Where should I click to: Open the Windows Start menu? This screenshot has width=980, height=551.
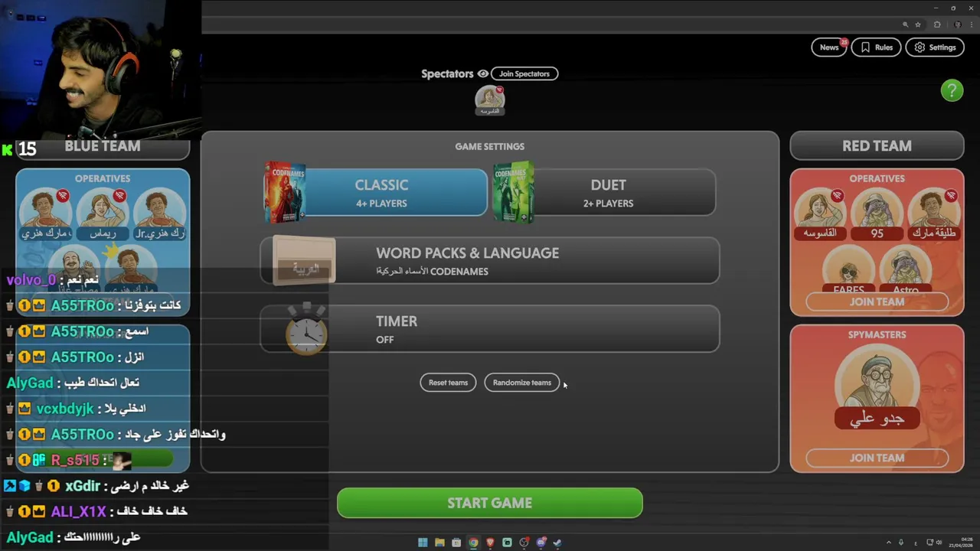(423, 543)
